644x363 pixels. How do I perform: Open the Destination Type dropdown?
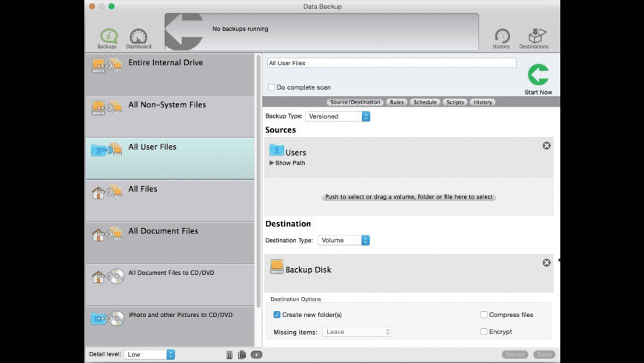[343, 240]
